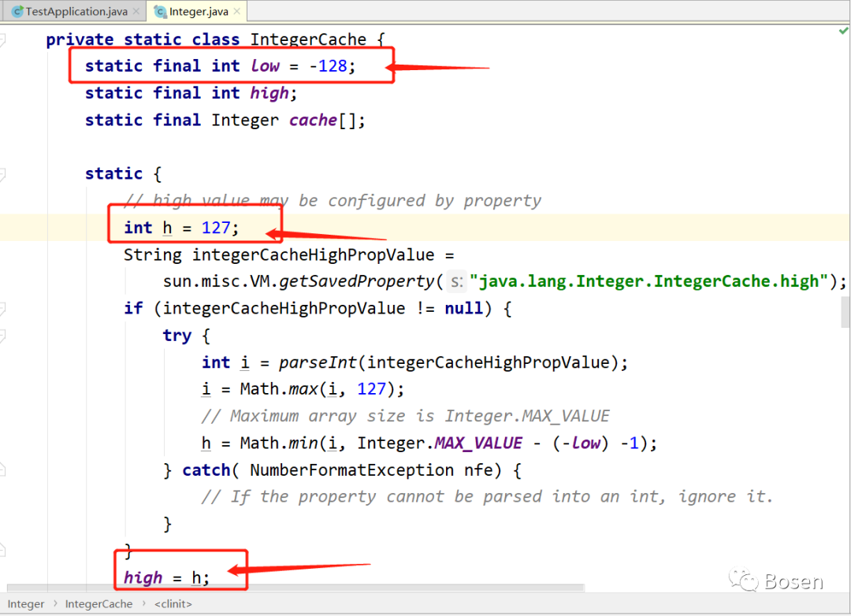851x616 pixels.
Task: Click the parseInt method call
Action: [x=318, y=362]
